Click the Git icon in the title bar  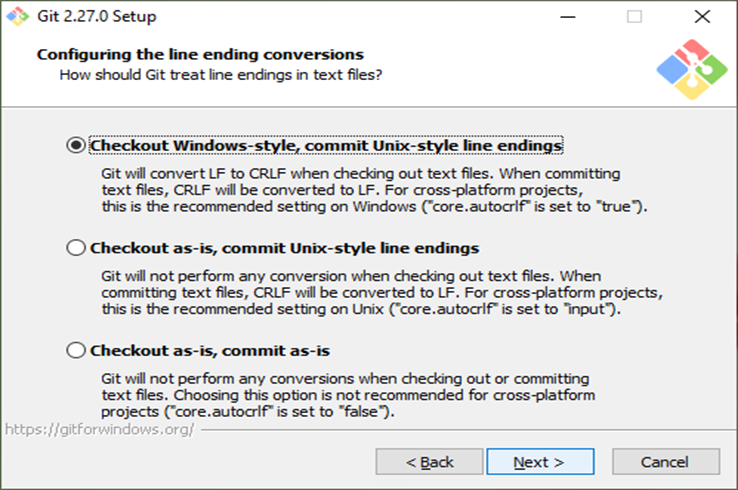pyautogui.click(x=17, y=17)
